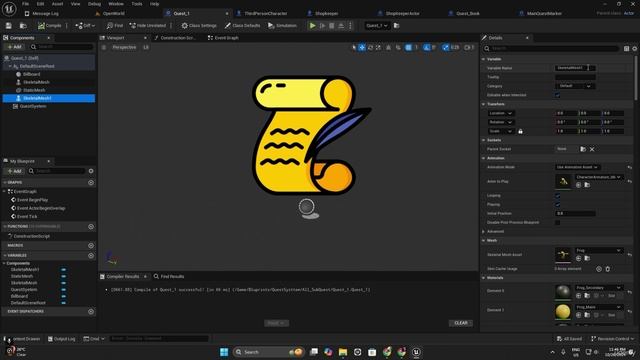
Task: Select the scale gizmo tool in viewport
Action: [378, 48]
